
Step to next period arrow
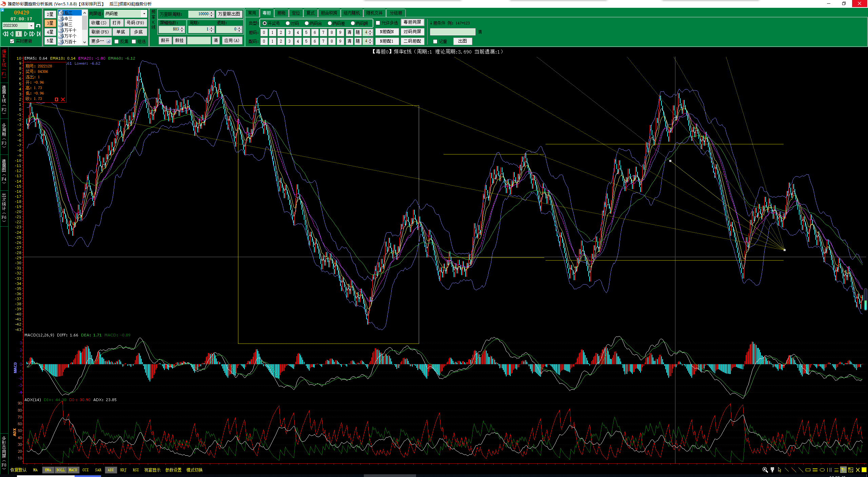(26, 34)
